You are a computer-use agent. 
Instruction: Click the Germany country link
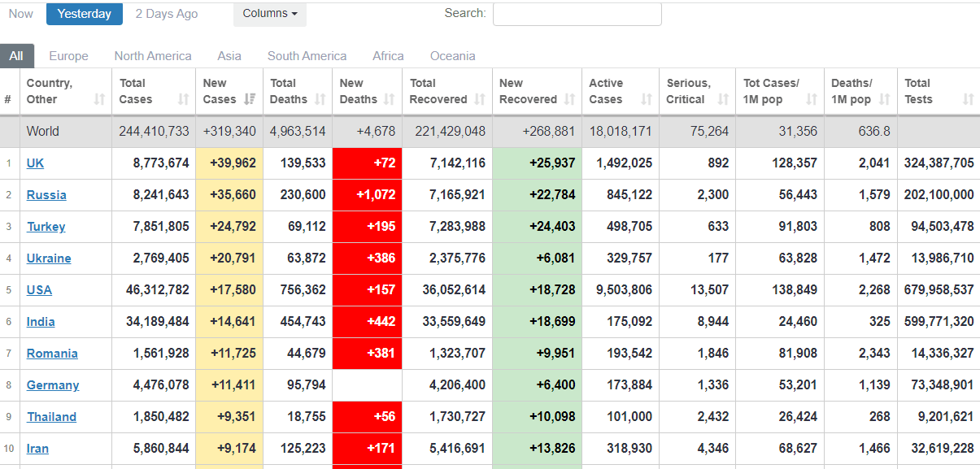53,385
